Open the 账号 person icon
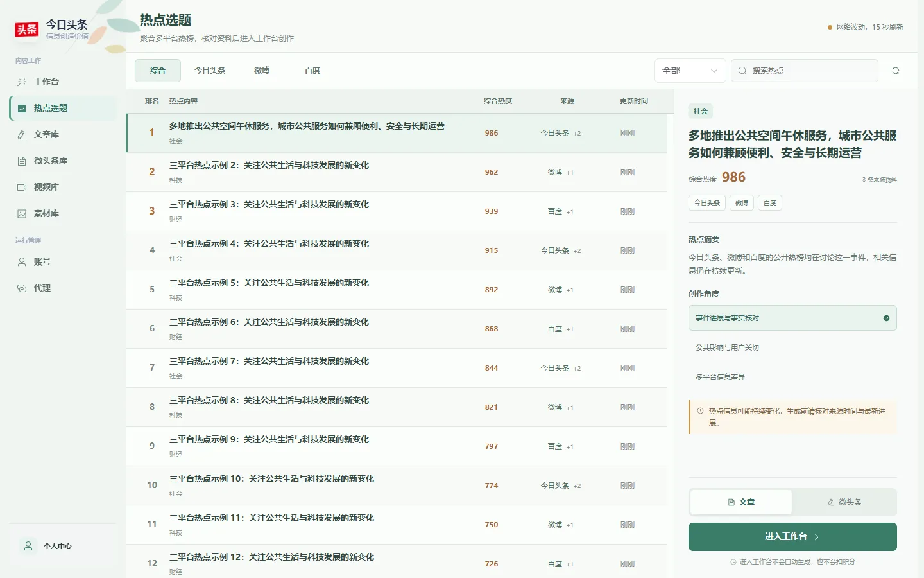 coord(22,261)
